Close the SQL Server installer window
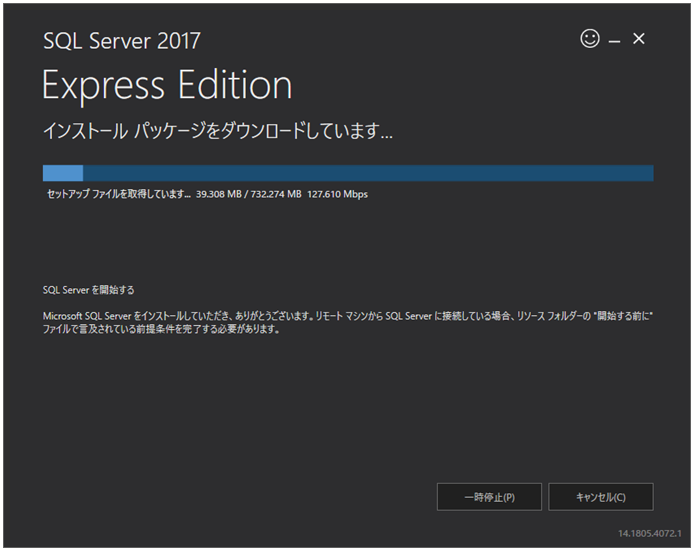695x551 pixels. click(639, 39)
